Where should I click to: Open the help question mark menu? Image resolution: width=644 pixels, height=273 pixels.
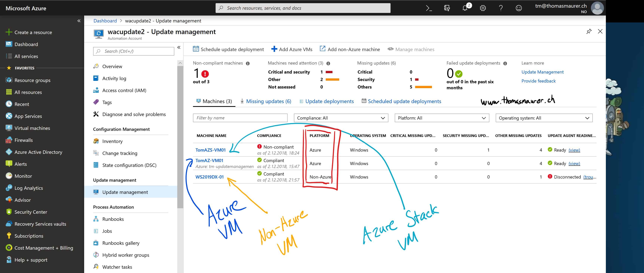coord(501,8)
